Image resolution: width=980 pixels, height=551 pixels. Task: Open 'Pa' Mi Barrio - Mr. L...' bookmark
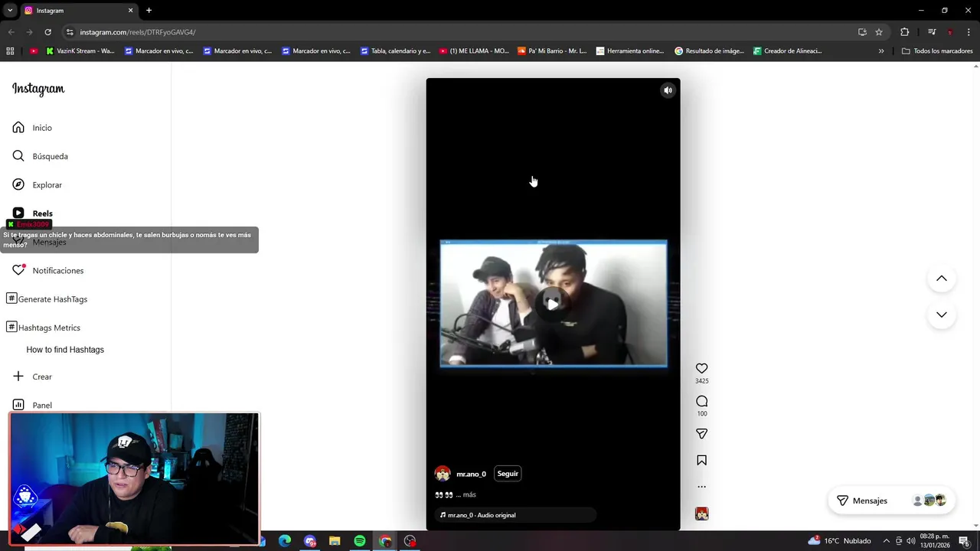coord(552,51)
